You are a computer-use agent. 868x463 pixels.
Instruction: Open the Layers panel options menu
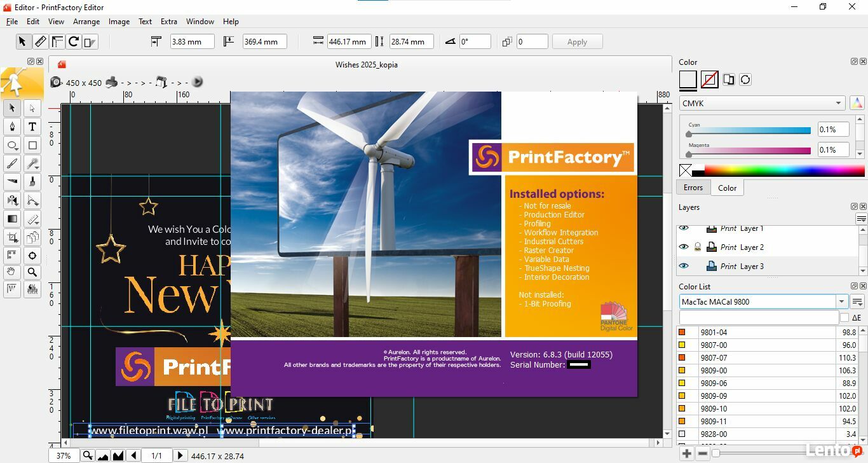[861, 219]
